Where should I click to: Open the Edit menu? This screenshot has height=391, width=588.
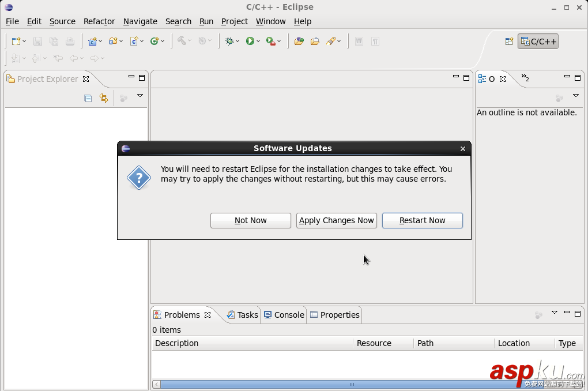[x=34, y=21]
